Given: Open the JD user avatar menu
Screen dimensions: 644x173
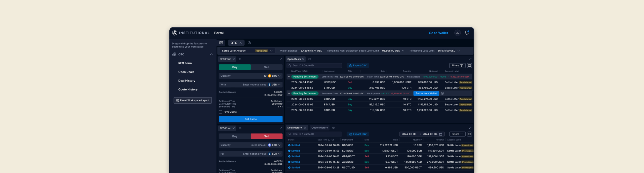Looking at the screenshot, I should [458, 33].
